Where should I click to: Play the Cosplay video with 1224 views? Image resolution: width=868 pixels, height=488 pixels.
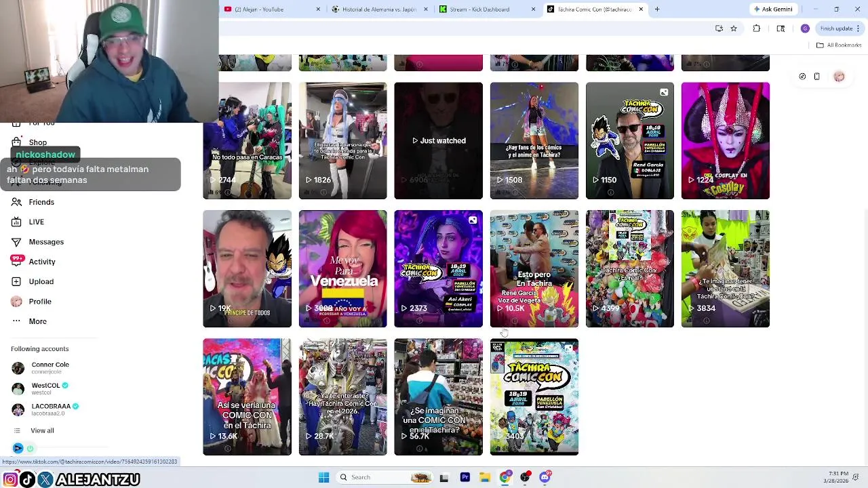pos(726,141)
